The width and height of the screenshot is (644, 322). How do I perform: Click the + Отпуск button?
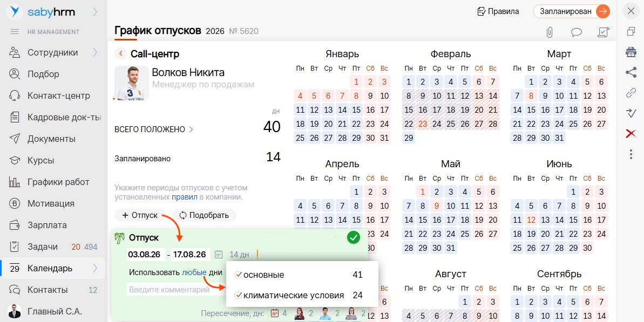(140, 215)
